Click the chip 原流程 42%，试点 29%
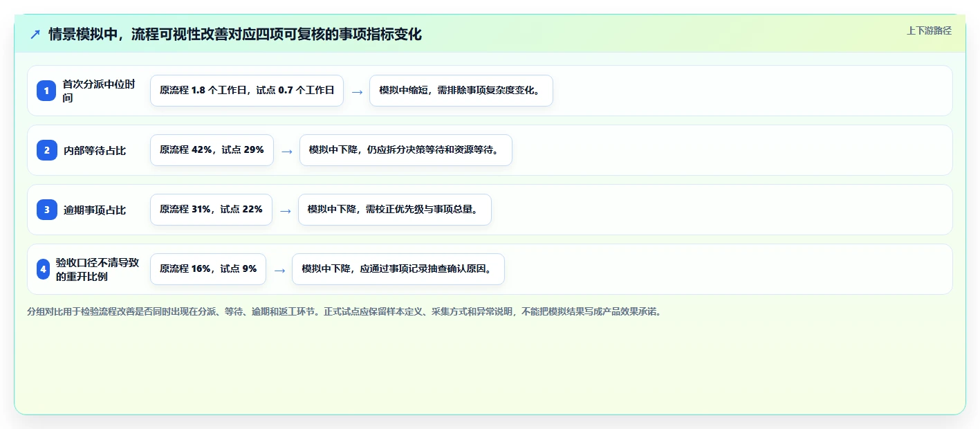 [x=212, y=150]
